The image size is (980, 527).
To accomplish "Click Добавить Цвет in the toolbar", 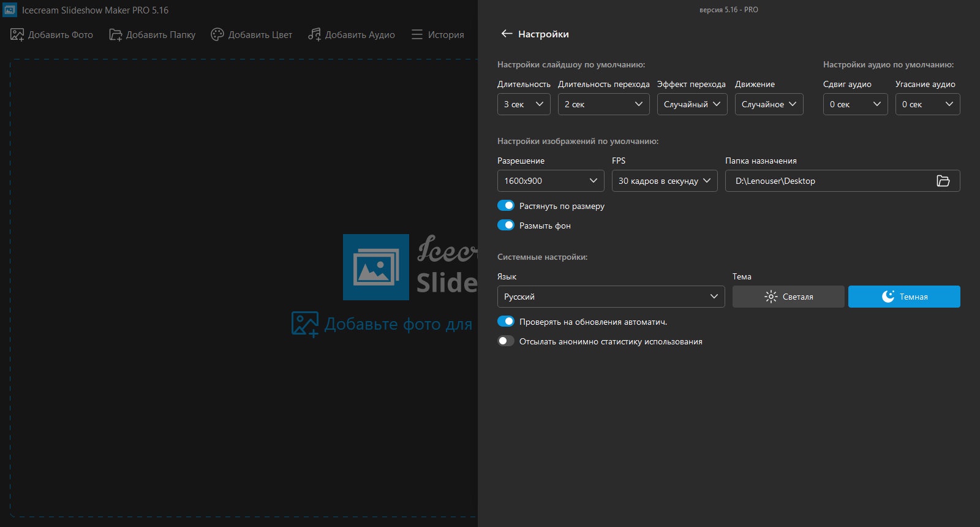I will (252, 35).
